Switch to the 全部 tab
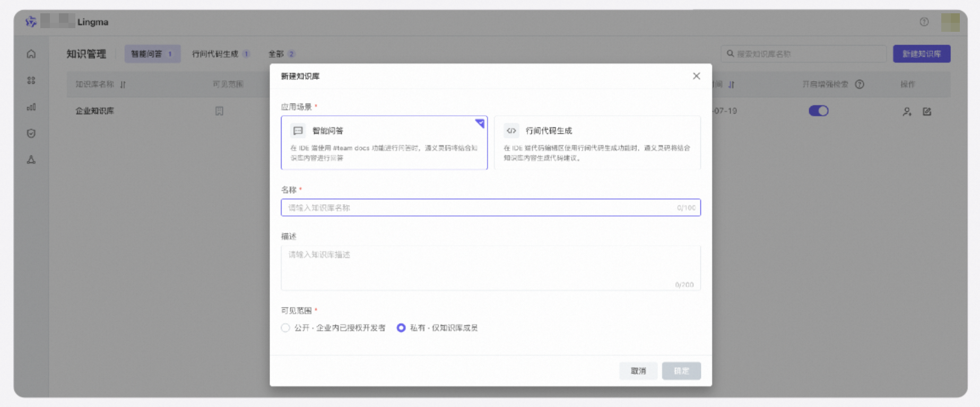 pyautogui.click(x=282, y=54)
